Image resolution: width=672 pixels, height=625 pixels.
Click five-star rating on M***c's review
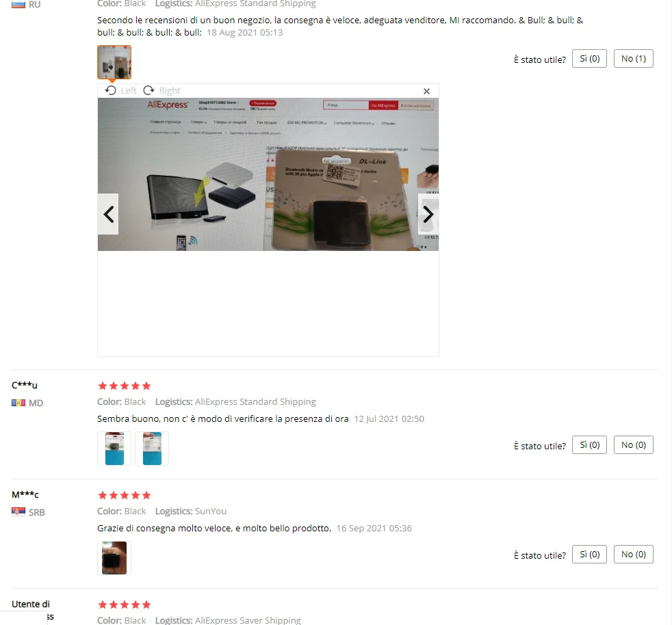pyautogui.click(x=125, y=496)
